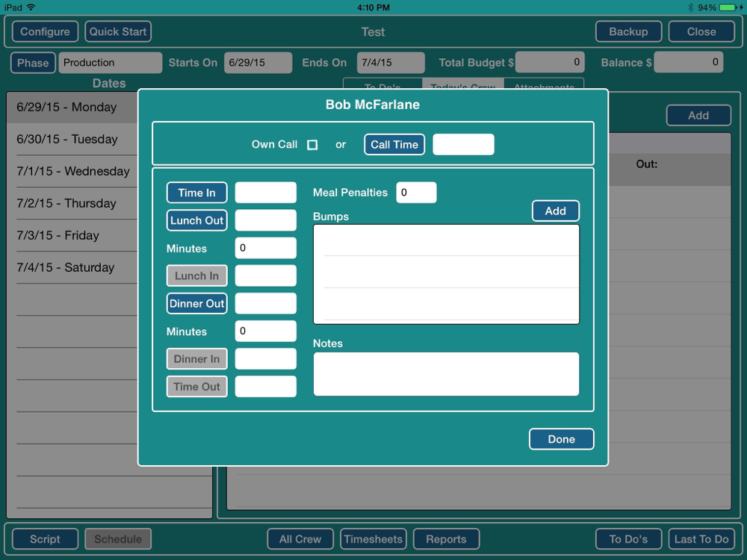This screenshot has width=747, height=560.
Task: Open the Timesheets tab in bottom bar
Action: (373, 539)
